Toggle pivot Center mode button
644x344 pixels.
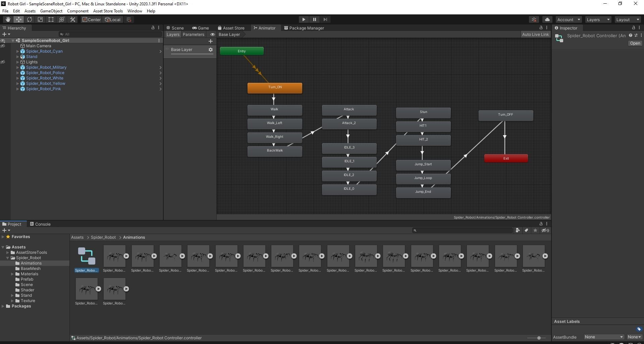point(91,19)
